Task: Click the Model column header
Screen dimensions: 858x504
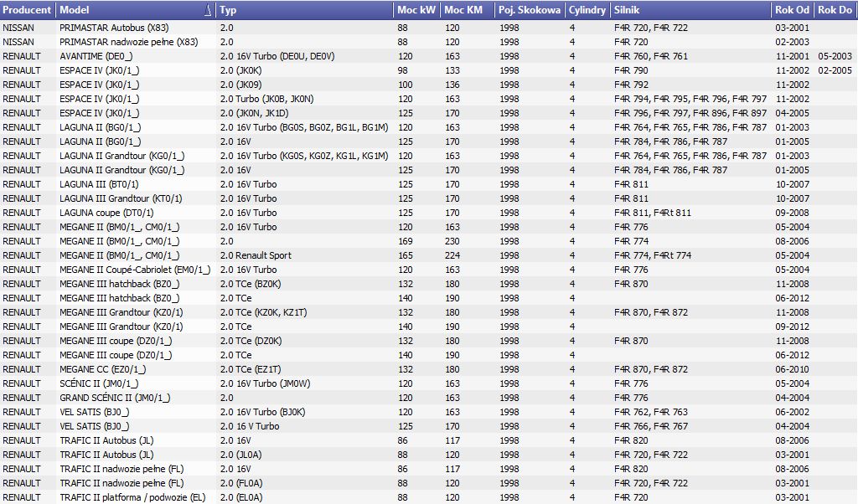Action: click(x=135, y=10)
